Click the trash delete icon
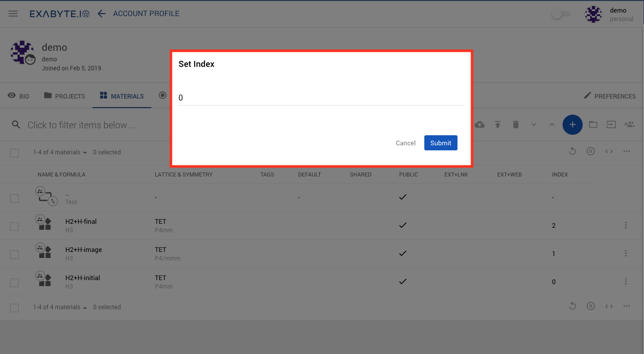Image resolution: width=644 pixels, height=354 pixels. 515,125
